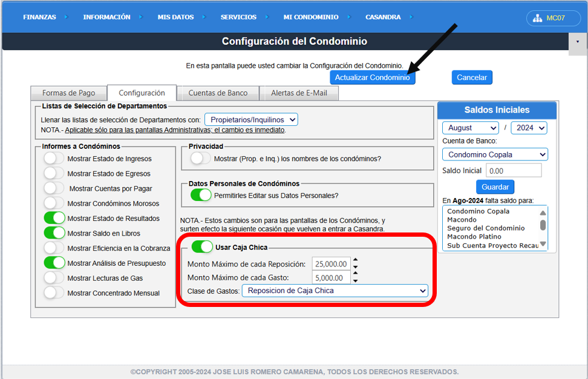Screen dimensions: 588x379
Task: Switch to the Cuentas de Banco tab
Action: click(x=218, y=93)
